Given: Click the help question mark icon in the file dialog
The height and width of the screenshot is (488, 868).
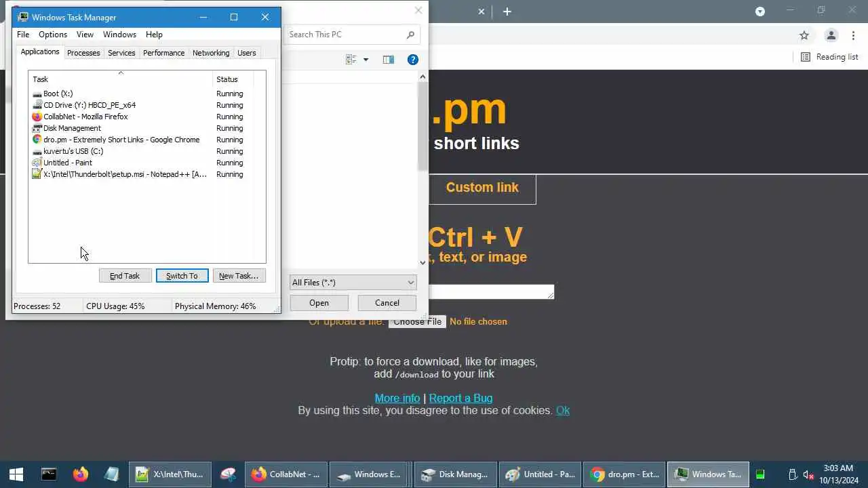Looking at the screenshot, I should (412, 60).
